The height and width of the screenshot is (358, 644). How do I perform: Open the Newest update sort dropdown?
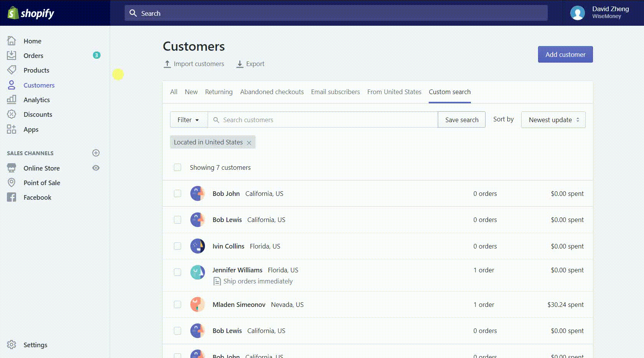coord(553,119)
